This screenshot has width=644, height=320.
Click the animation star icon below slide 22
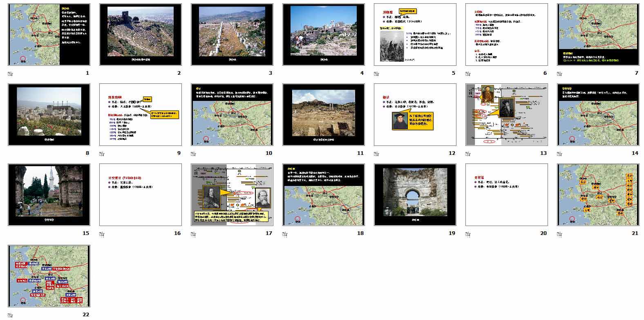coord(11,315)
